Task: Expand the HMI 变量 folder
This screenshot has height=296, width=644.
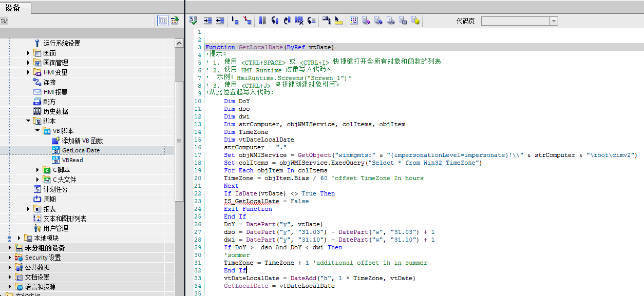Action: click(28, 72)
